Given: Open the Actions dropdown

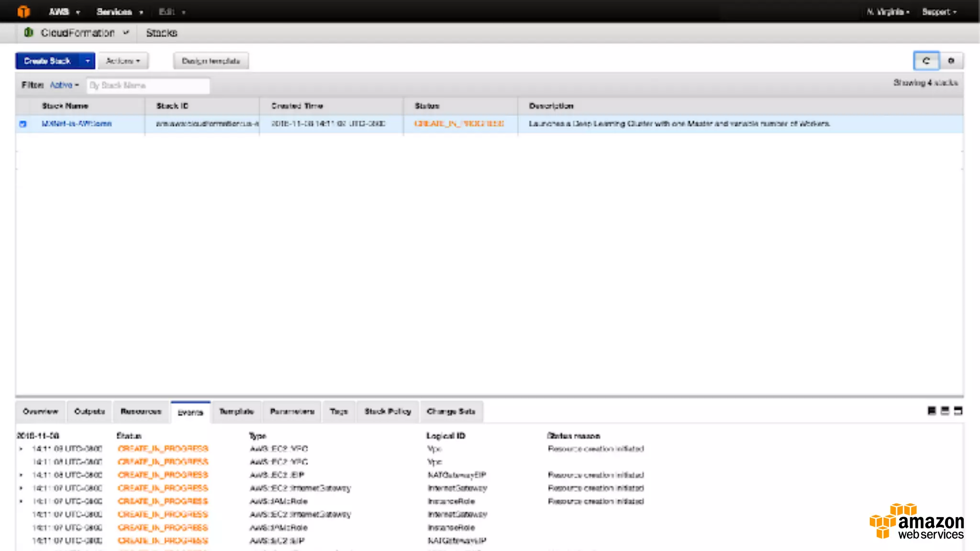Looking at the screenshot, I should click(x=123, y=61).
